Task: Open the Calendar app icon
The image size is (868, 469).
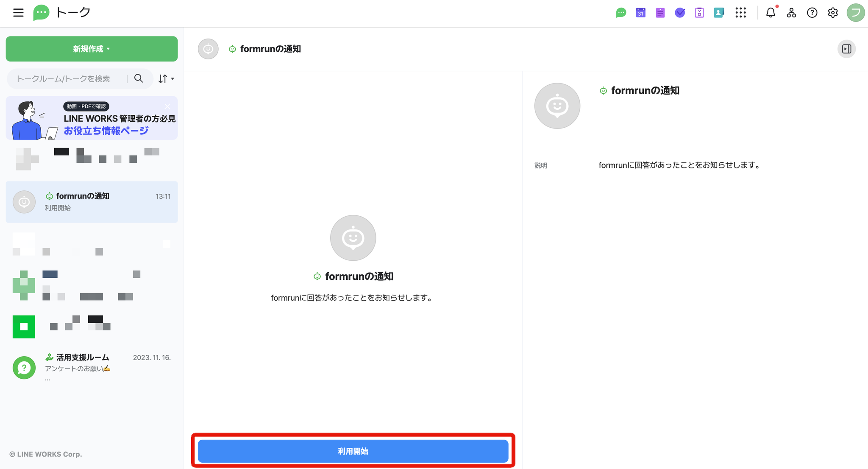Action: (x=640, y=13)
